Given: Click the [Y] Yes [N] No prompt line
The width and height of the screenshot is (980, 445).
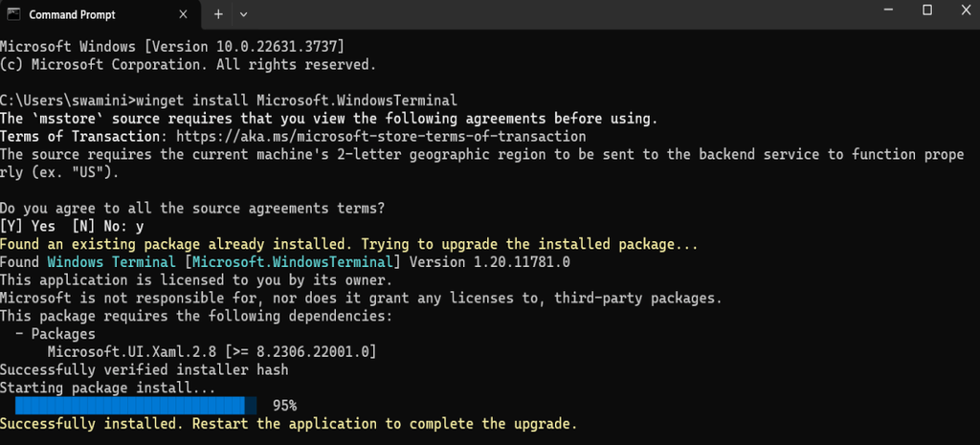Looking at the screenshot, I should (x=72, y=226).
